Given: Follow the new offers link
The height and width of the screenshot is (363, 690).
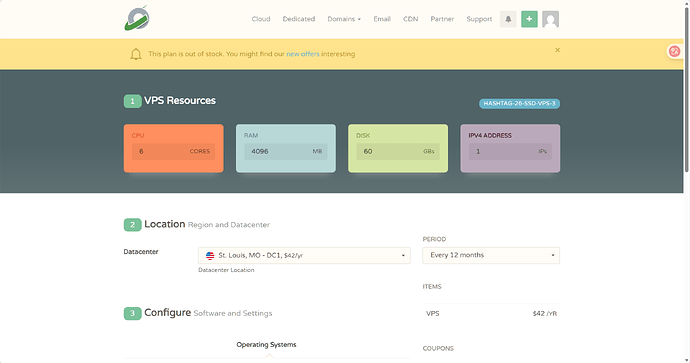Looking at the screenshot, I should coord(303,54).
